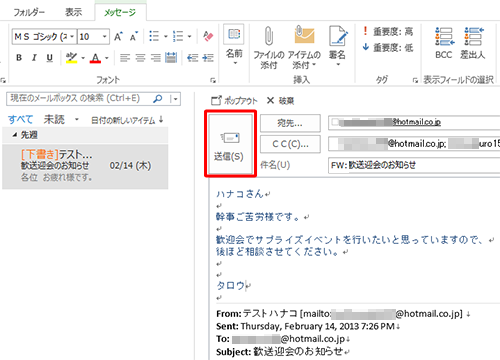Open the 名前 address book button
This screenshot has width=500, height=360.
234,44
